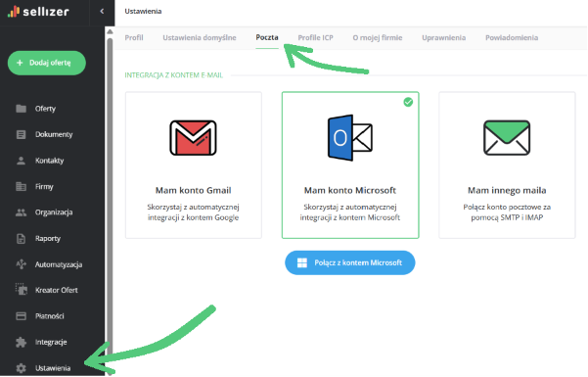This screenshot has width=588, height=377.
Task: Select the Mam innego maila option
Action: coord(507,165)
